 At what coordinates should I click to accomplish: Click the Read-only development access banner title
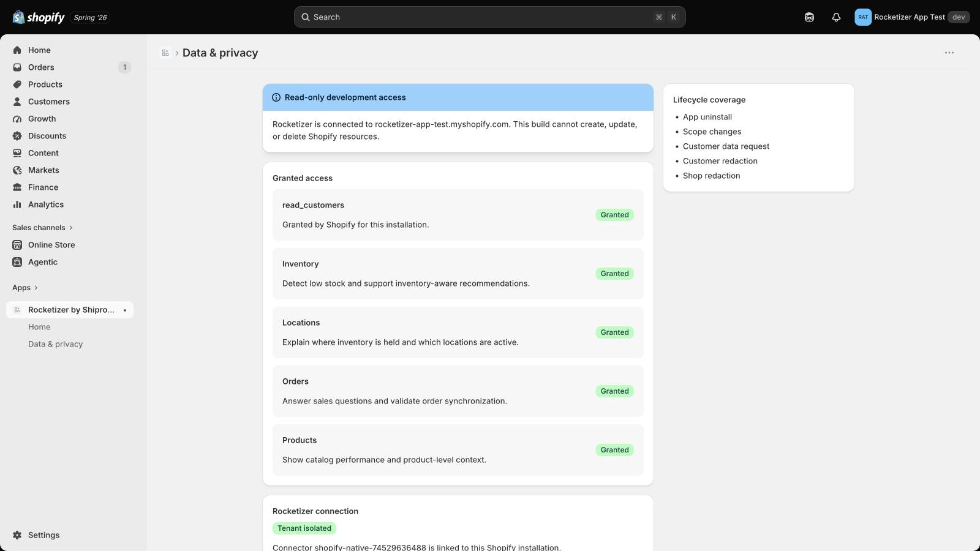point(345,97)
